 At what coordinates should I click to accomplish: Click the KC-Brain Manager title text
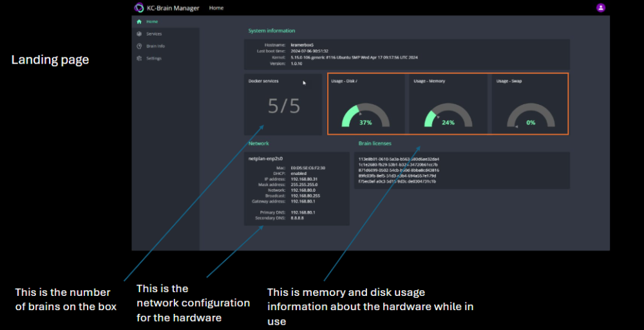(173, 8)
